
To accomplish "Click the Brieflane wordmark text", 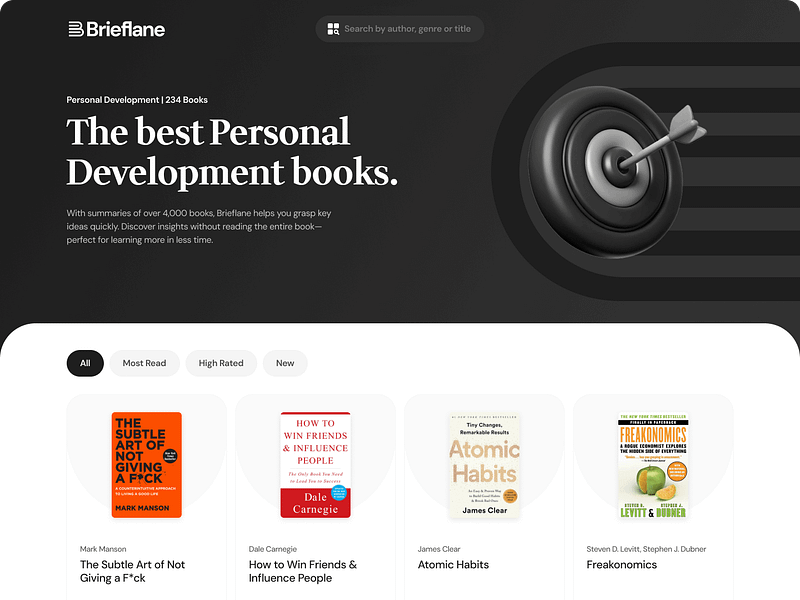I will 126,29.
